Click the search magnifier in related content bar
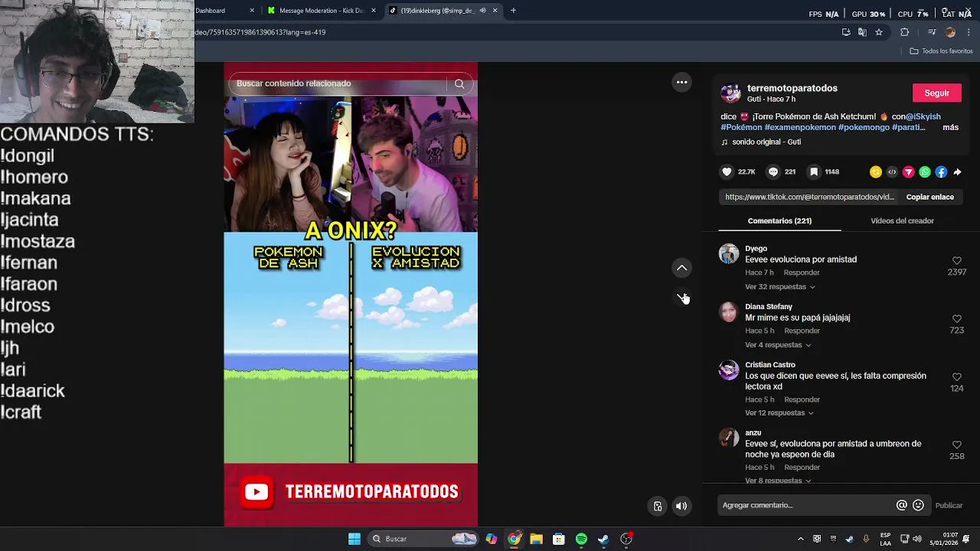Image resolution: width=980 pixels, height=551 pixels. click(x=459, y=83)
